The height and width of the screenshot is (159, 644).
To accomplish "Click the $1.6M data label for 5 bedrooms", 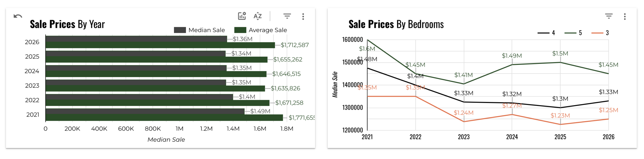I will (367, 49).
